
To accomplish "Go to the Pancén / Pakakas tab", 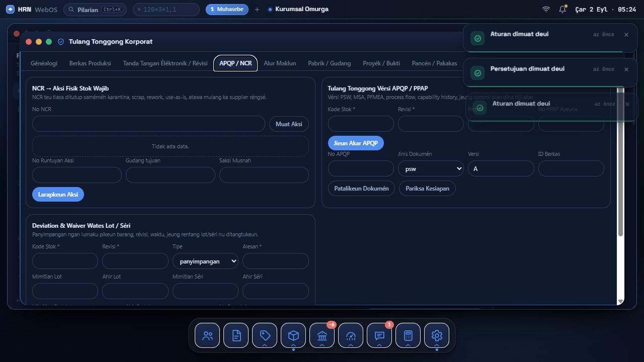I will [435, 63].
